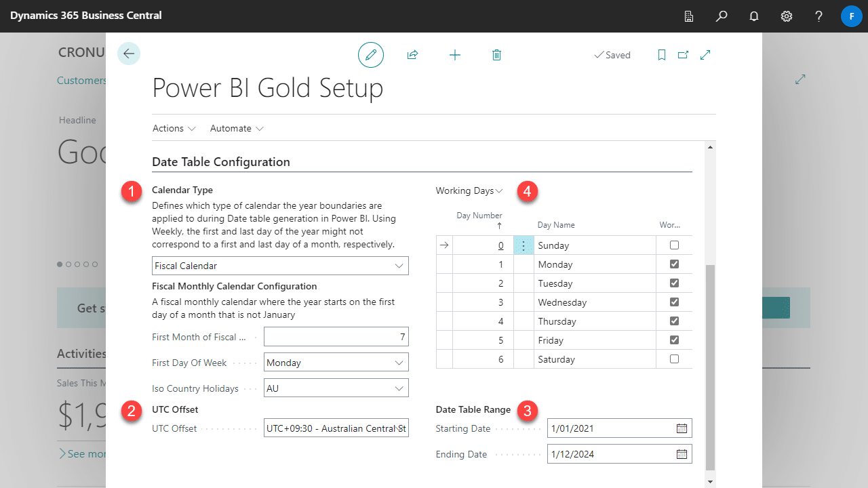Toggle edit mode with pencil icon

click(x=371, y=55)
